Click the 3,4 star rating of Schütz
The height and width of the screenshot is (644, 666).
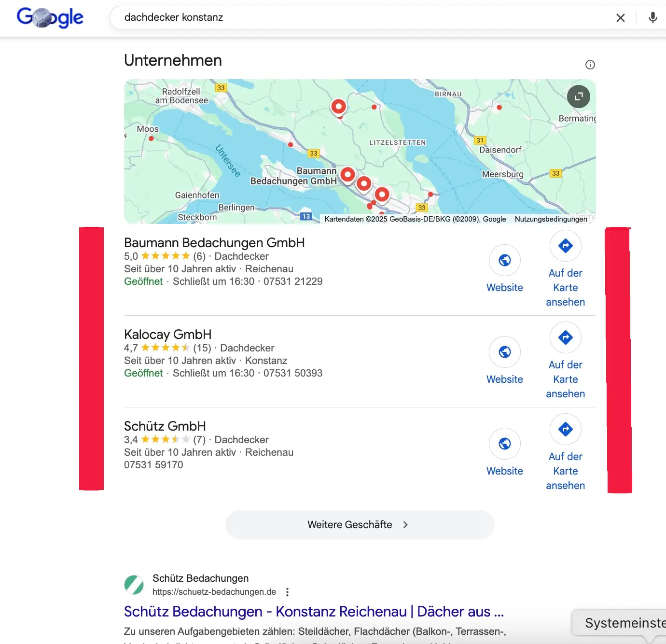tap(165, 440)
